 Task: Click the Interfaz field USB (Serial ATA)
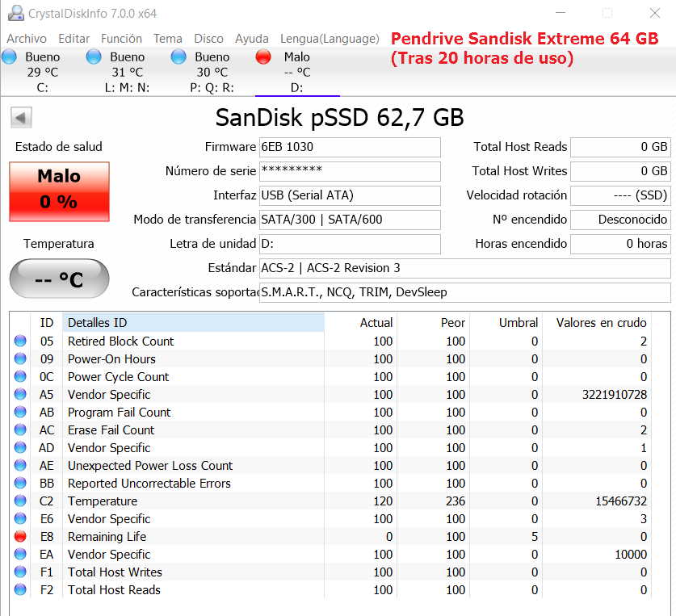click(350, 195)
